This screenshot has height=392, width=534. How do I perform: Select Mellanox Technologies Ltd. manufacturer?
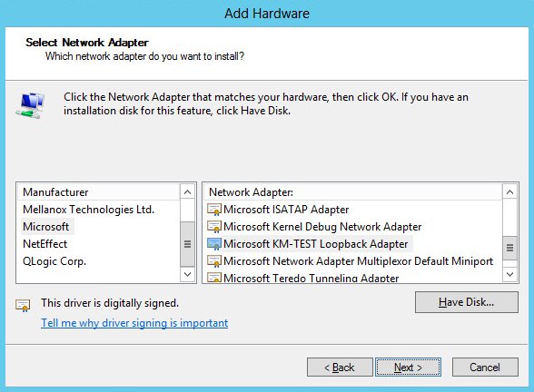pos(89,210)
